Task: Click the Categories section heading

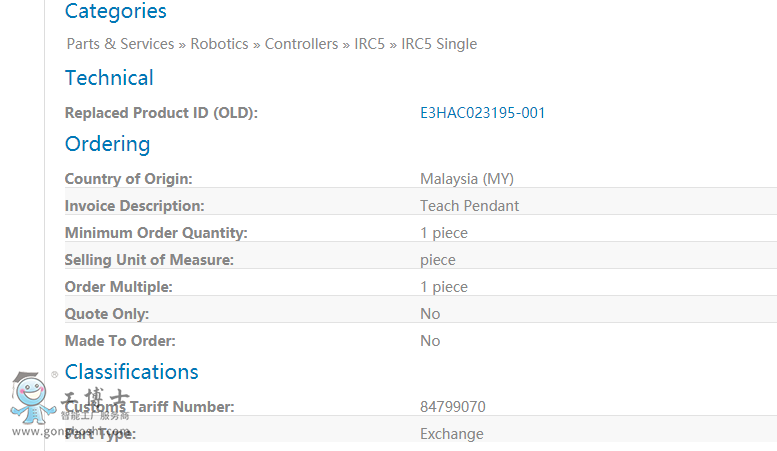Action: [x=115, y=11]
